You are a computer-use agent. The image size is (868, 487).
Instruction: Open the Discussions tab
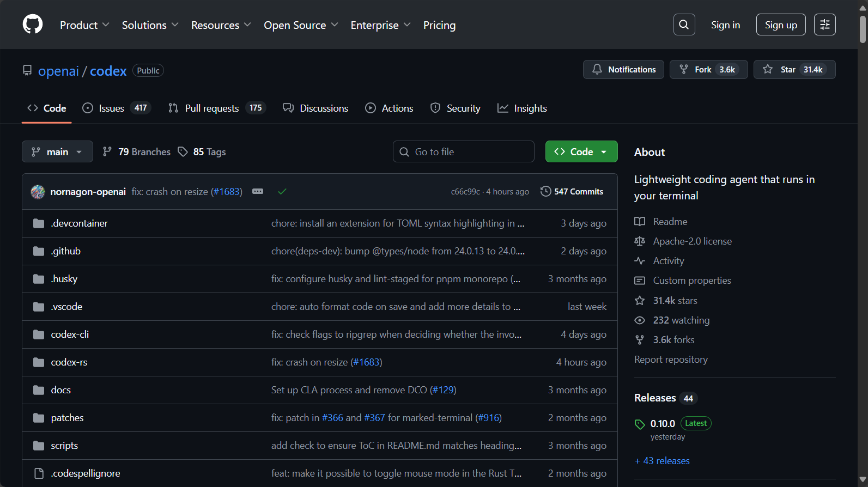point(315,108)
